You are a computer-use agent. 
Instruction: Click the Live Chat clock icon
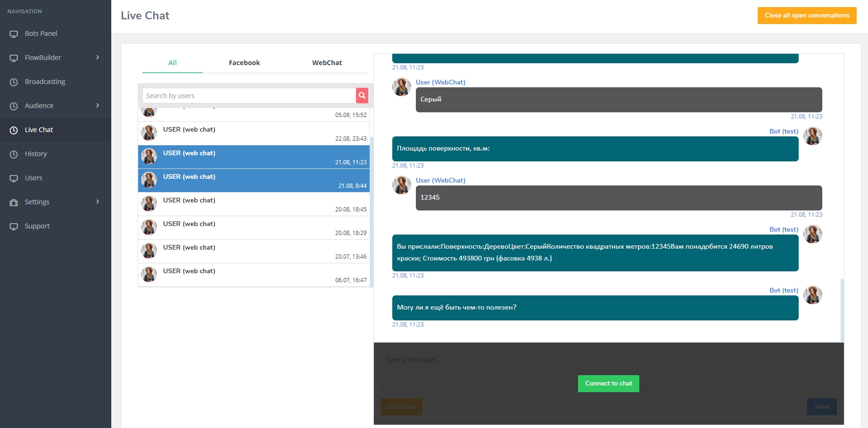coord(14,130)
